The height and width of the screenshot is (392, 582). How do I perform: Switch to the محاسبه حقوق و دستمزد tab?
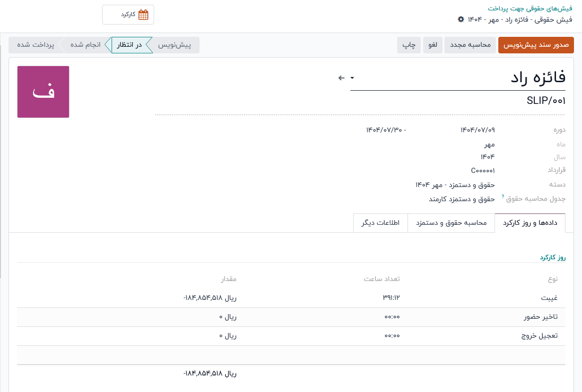coord(451,223)
